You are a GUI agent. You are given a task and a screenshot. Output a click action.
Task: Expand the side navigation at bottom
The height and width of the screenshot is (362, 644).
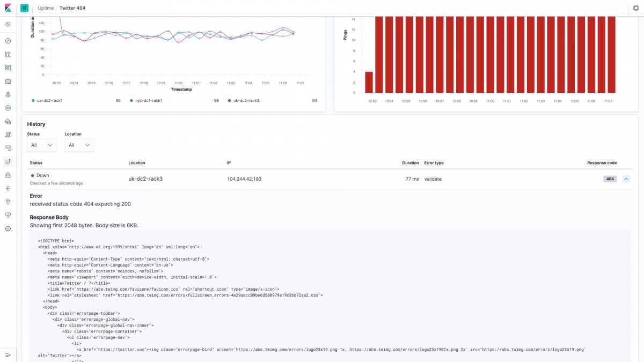coord(8,355)
